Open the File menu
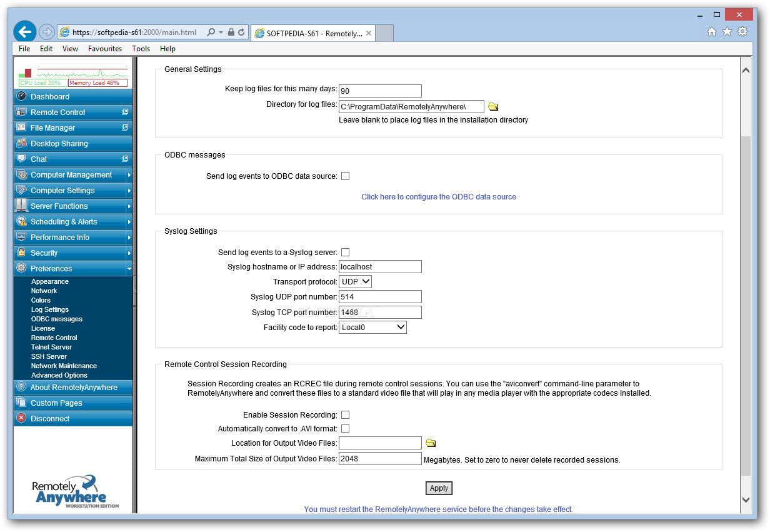The width and height of the screenshot is (770, 532). (24, 49)
